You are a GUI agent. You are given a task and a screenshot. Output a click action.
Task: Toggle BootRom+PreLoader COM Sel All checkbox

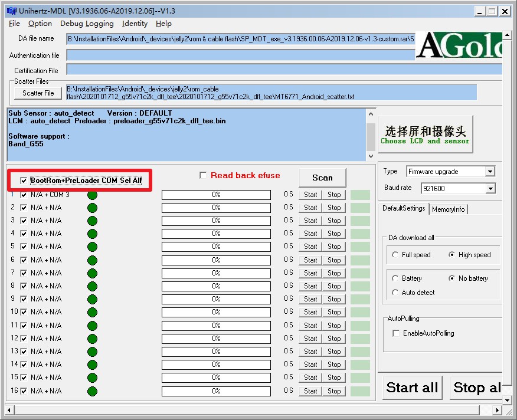[24, 181]
